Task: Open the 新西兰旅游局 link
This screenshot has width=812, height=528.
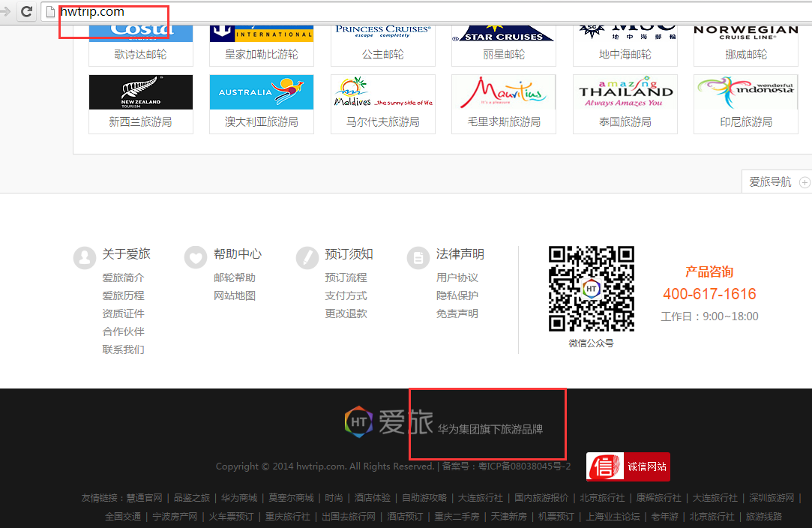Action: [x=140, y=121]
